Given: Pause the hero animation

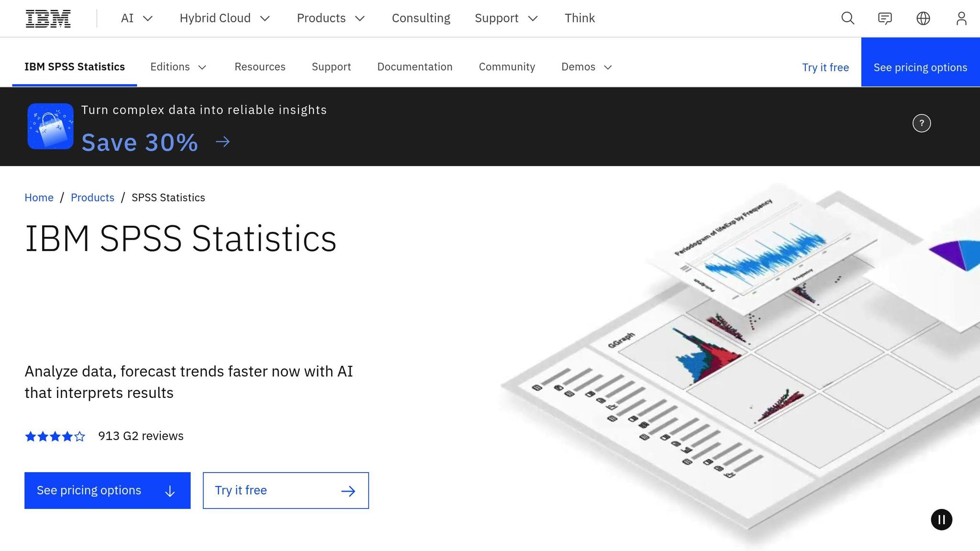Looking at the screenshot, I should click(941, 519).
